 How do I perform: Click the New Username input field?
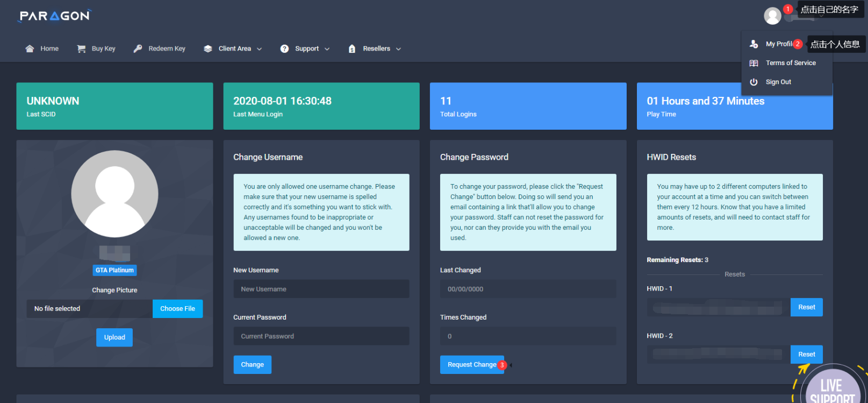(321, 289)
